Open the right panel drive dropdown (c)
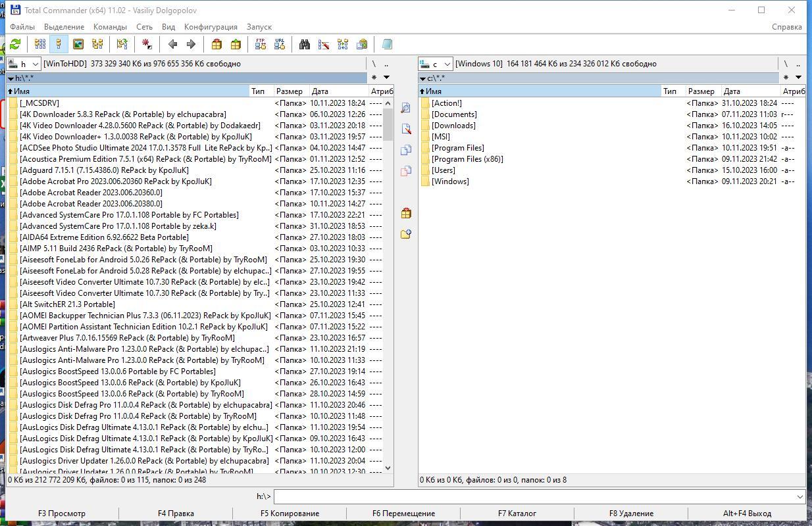812x526 pixels. pyautogui.click(x=436, y=64)
